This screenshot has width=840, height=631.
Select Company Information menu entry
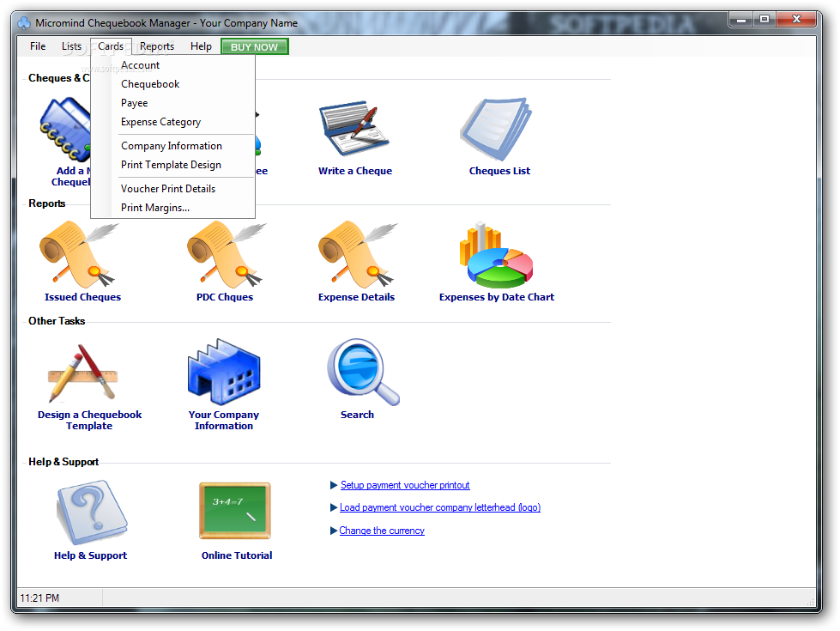pos(172,146)
